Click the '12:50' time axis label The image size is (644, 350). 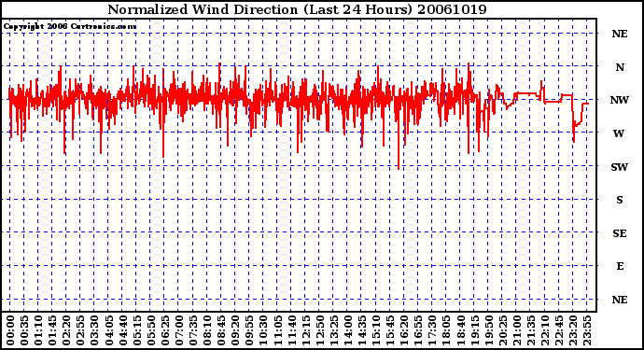319,330
